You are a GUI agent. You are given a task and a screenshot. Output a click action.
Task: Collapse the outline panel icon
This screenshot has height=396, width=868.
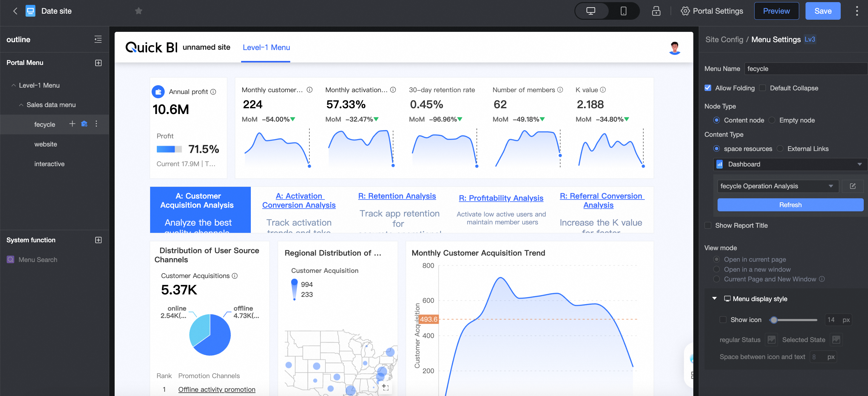[98, 39]
